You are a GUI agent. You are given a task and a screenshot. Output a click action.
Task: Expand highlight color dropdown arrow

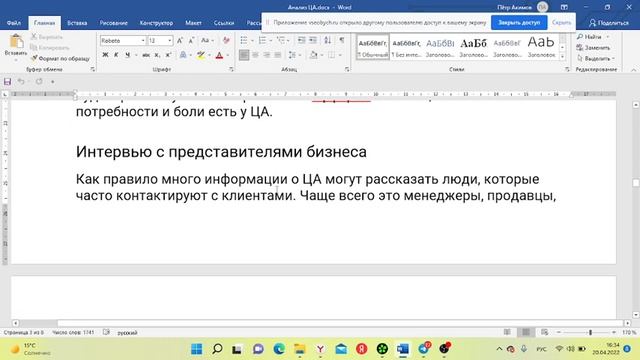pos(209,55)
